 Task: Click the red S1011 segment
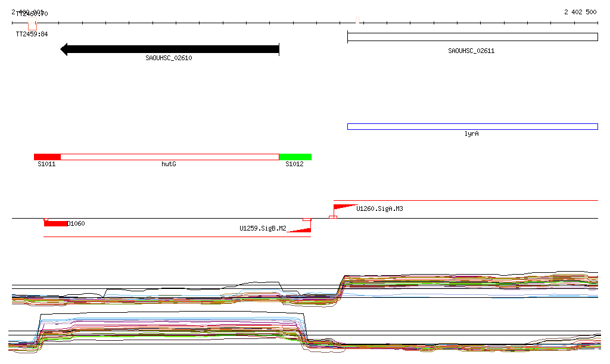(47, 157)
